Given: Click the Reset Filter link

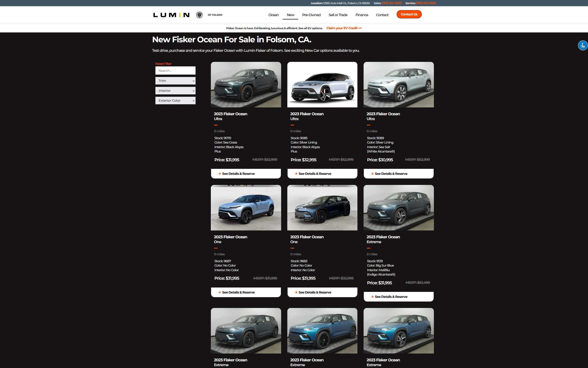Looking at the screenshot, I should coord(163,64).
